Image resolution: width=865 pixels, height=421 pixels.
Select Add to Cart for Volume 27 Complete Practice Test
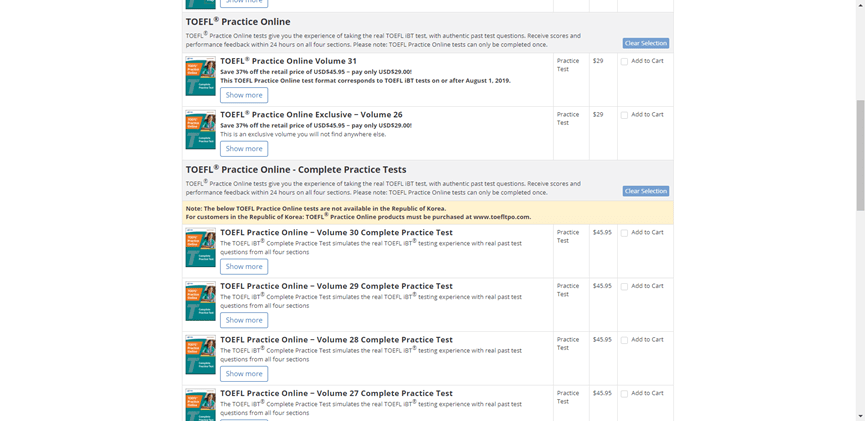click(624, 394)
